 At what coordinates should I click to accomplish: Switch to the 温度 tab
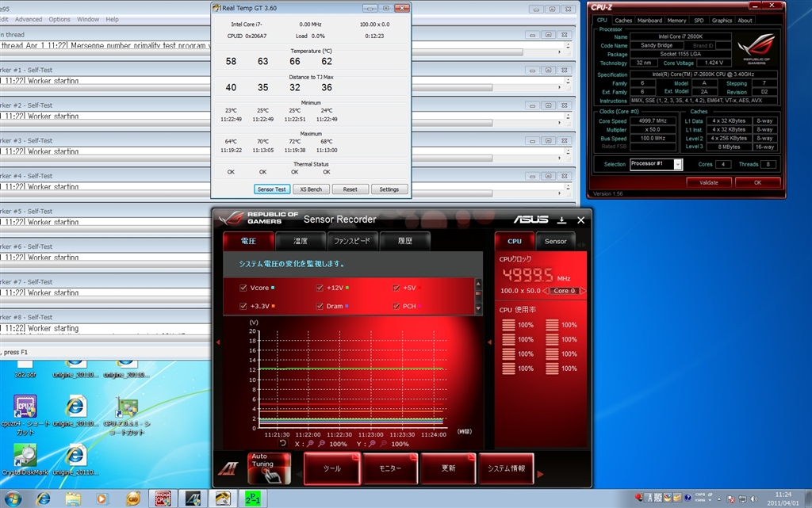pyautogui.click(x=301, y=241)
